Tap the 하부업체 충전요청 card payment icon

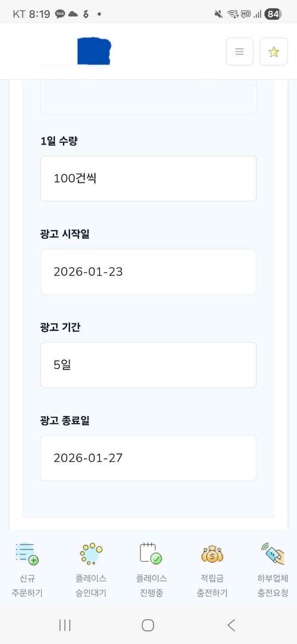[272, 554]
